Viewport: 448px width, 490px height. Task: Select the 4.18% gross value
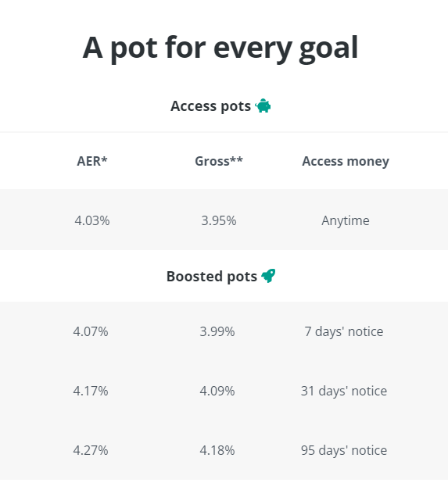point(217,450)
